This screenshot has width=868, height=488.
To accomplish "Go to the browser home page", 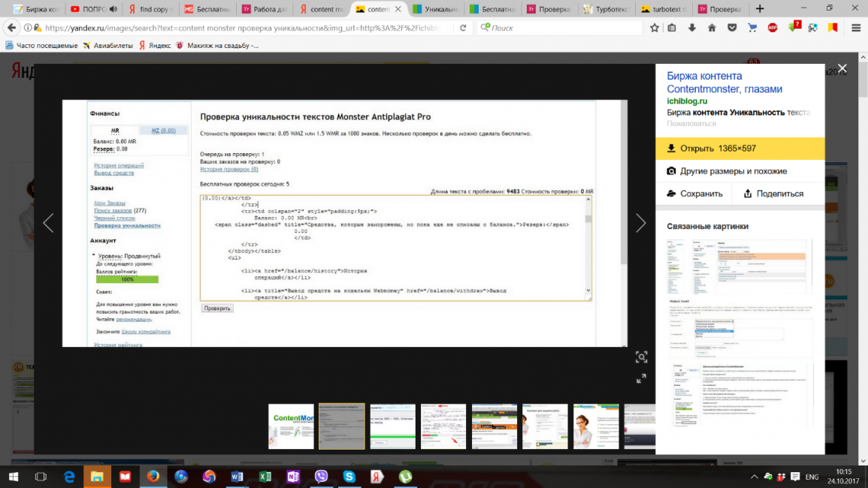I will (x=712, y=28).
